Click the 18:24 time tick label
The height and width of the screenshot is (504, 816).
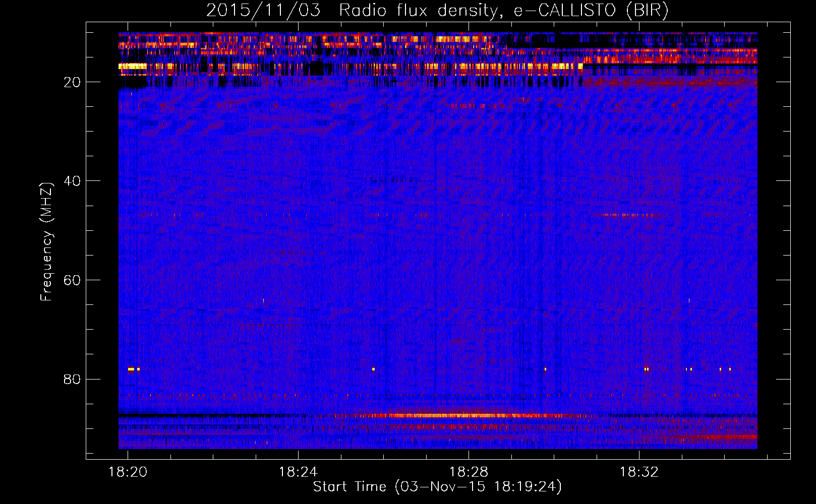coord(298,472)
